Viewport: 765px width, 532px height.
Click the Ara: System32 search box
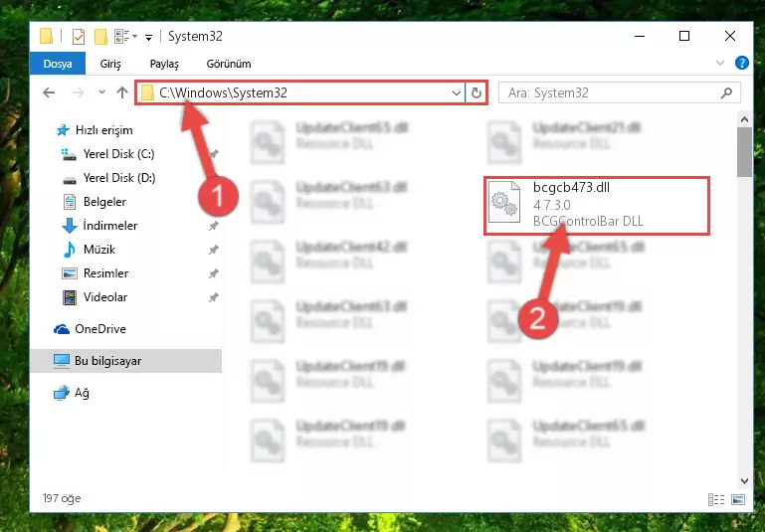(x=620, y=92)
